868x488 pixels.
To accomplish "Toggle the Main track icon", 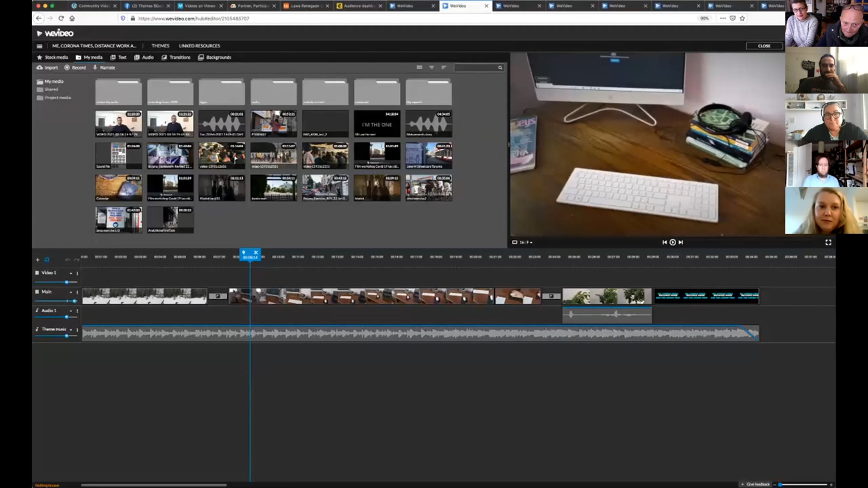I will pos(37,292).
